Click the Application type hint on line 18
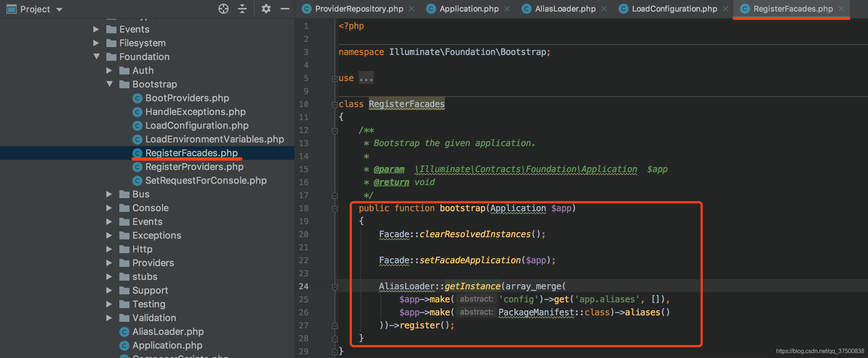 click(x=518, y=208)
